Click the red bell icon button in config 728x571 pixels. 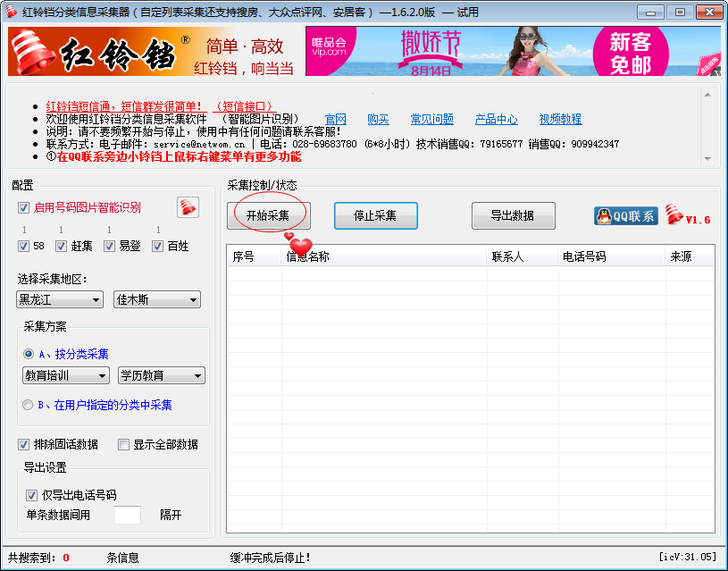click(x=188, y=207)
